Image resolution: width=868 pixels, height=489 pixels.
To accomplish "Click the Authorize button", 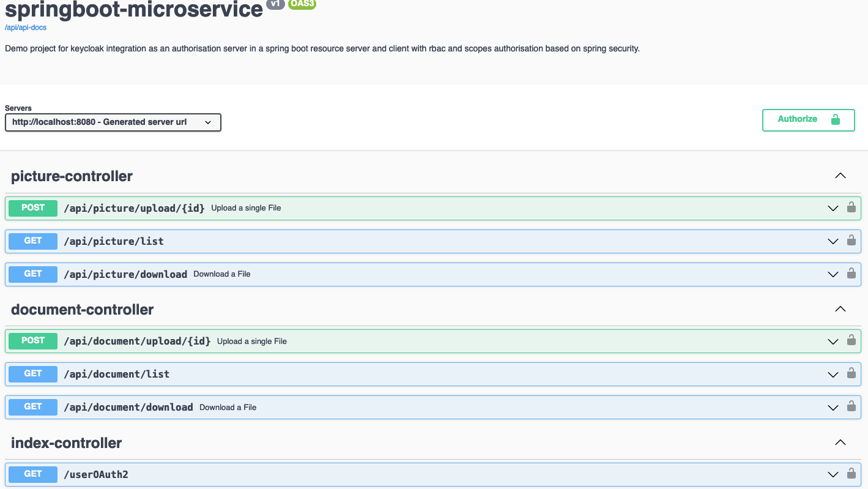I will (x=808, y=120).
